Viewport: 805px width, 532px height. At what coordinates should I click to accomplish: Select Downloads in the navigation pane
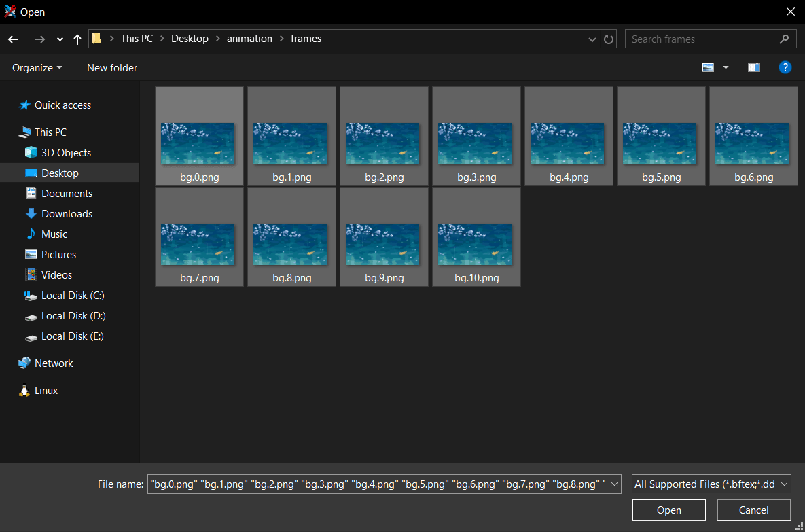67,213
